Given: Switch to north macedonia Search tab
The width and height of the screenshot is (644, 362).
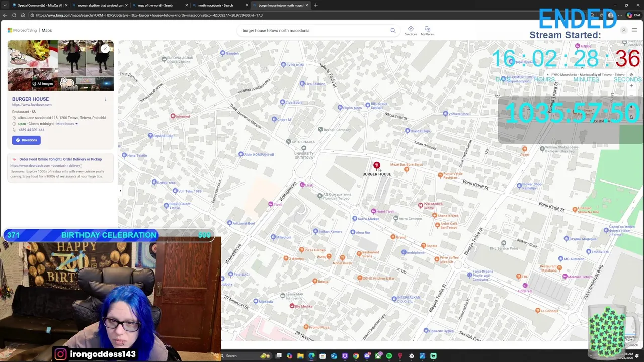Looking at the screenshot, I should coord(219,5).
